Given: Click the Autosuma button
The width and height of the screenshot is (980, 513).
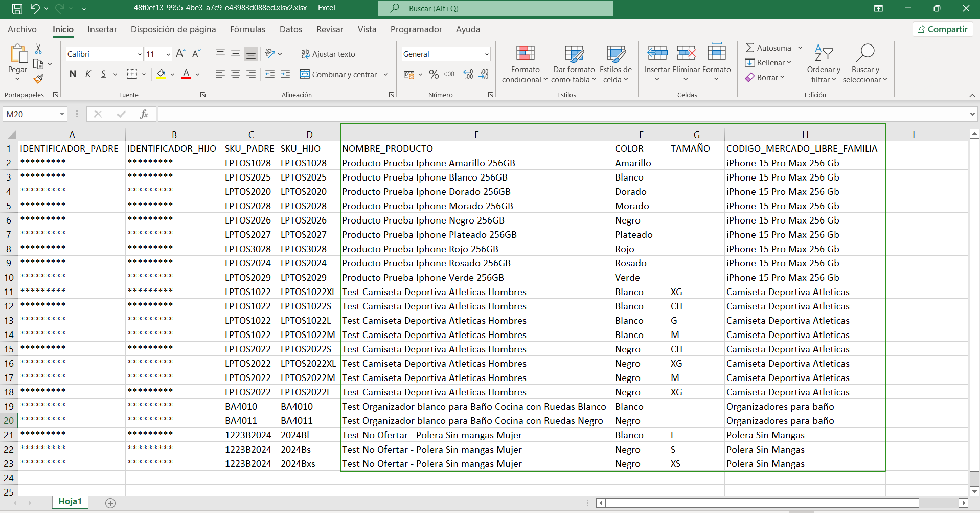Looking at the screenshot, I should tap(768, 48).
